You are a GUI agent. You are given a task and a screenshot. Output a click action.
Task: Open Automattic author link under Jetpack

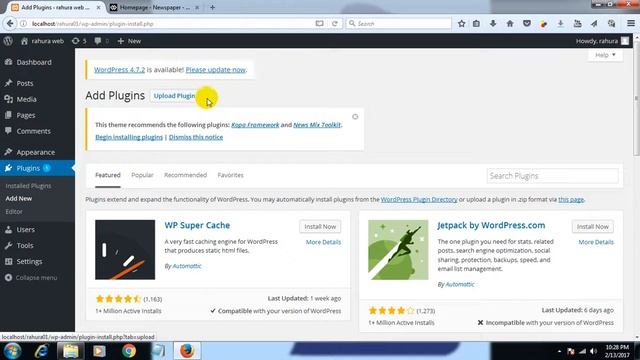[x=460, y=284]
